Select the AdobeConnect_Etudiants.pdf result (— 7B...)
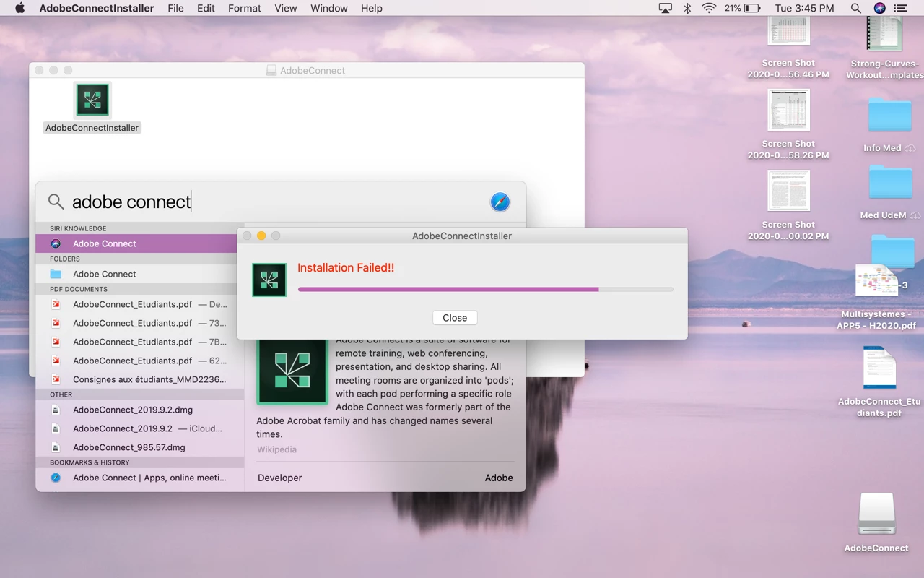 [x=140, y=342]
